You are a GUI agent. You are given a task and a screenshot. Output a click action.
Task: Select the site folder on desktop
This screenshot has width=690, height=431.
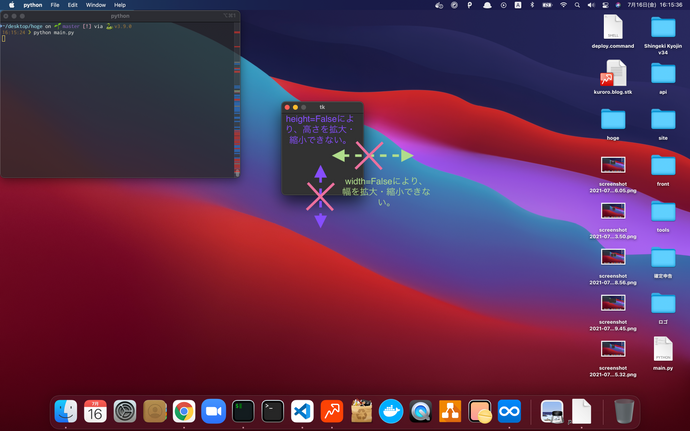click(x=663, y=119)
